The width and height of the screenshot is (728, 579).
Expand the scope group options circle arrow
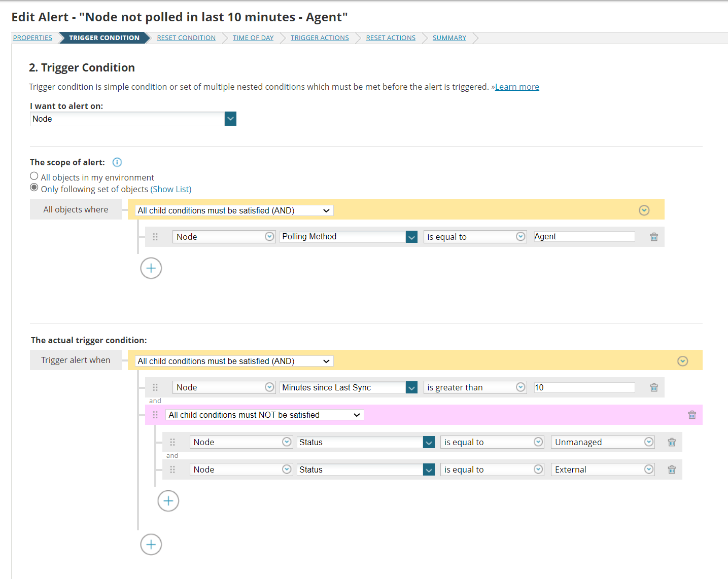[x=644, y=210]
